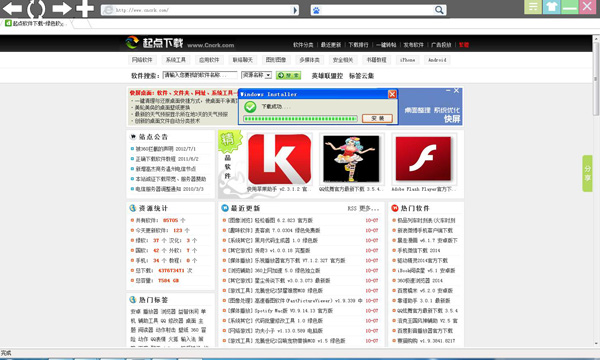
Task: Open the Adobe Flash Player thumbnail
Action: (x=423, y=159)
